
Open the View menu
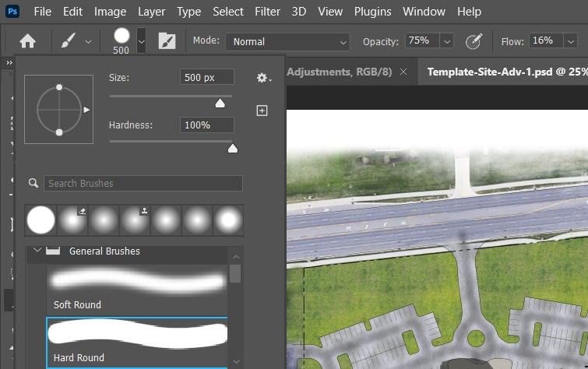pos(330,12)
